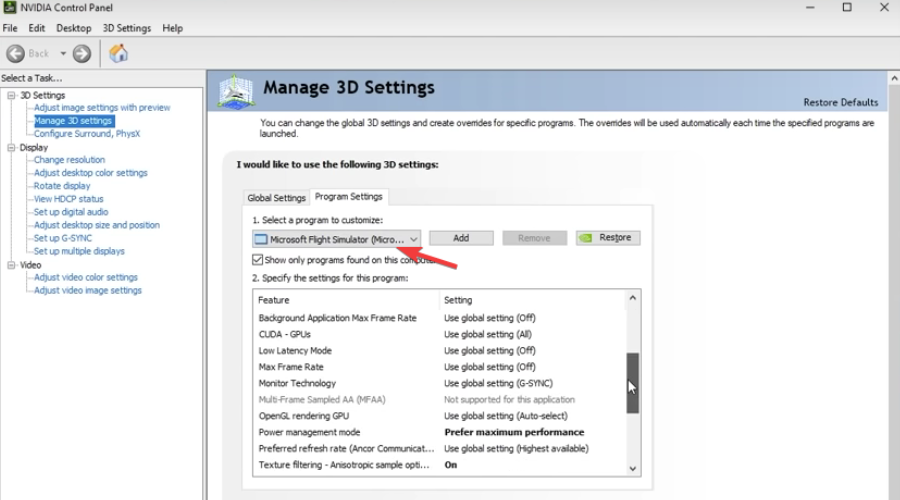Select Max Frame Rate row
900x500 pixels.
pos(440,367)
